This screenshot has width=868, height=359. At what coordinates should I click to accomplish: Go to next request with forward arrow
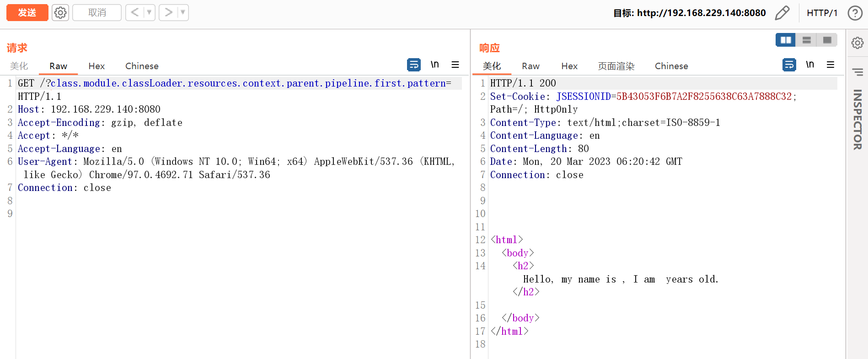168,13
